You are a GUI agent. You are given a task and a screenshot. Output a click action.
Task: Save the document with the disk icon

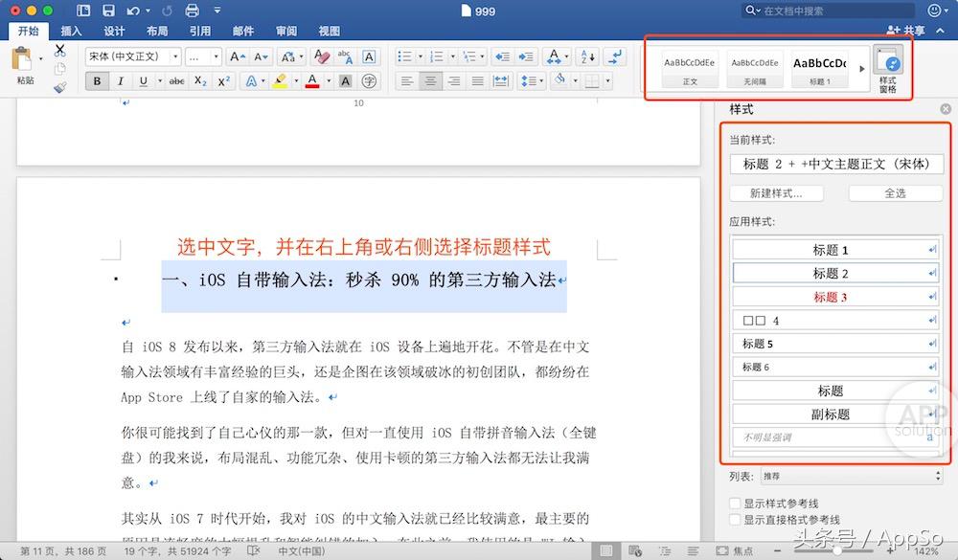(109, 11)
